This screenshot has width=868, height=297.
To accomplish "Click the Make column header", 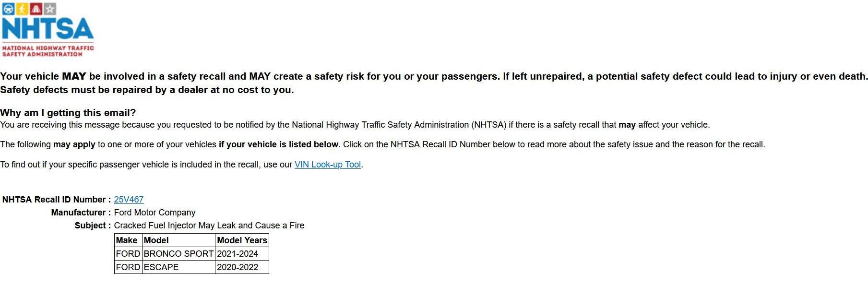I will [127, 240].
